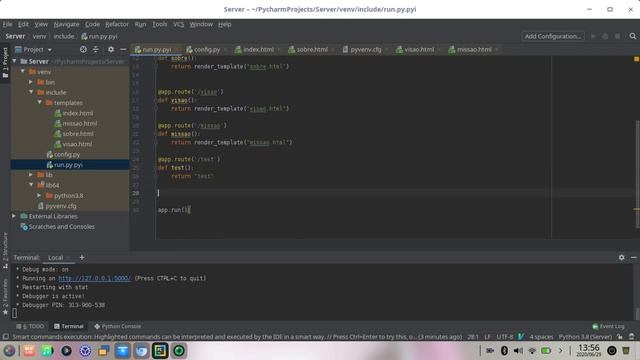640x360 pixels.
Task: Switch to missao.html editor tab
Action: click(474, 49)
